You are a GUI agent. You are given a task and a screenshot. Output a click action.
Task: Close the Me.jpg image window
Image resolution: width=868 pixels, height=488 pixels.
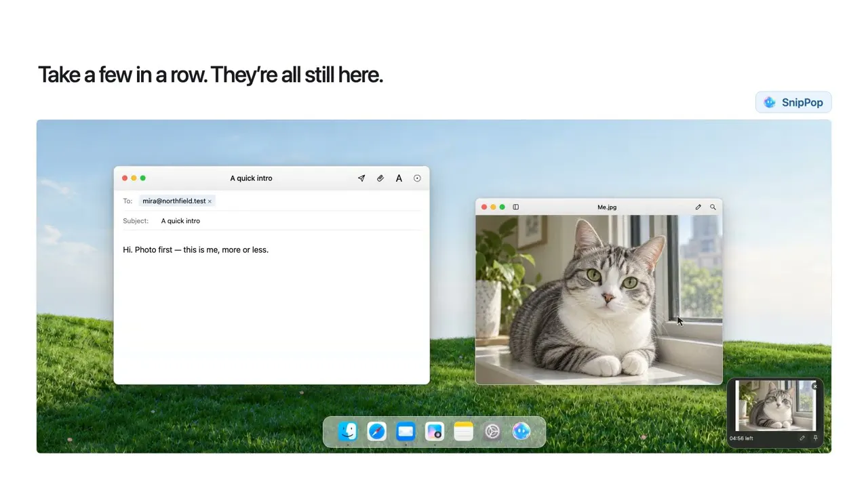pos(484,207)
